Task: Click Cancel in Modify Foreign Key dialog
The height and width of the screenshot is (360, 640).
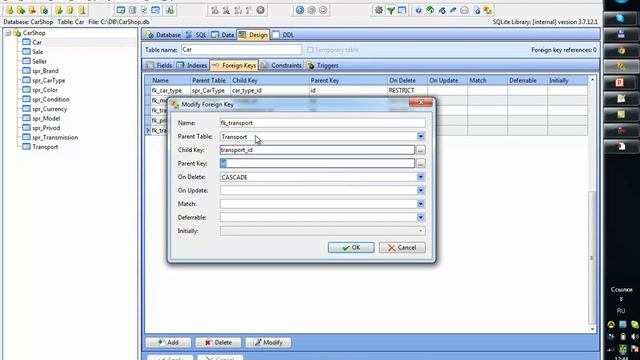Action: point(402,247)
